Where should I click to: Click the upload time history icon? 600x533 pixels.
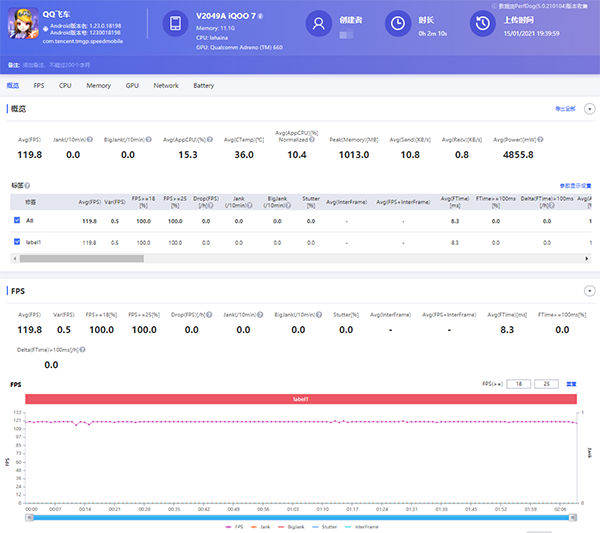[482, 24]
